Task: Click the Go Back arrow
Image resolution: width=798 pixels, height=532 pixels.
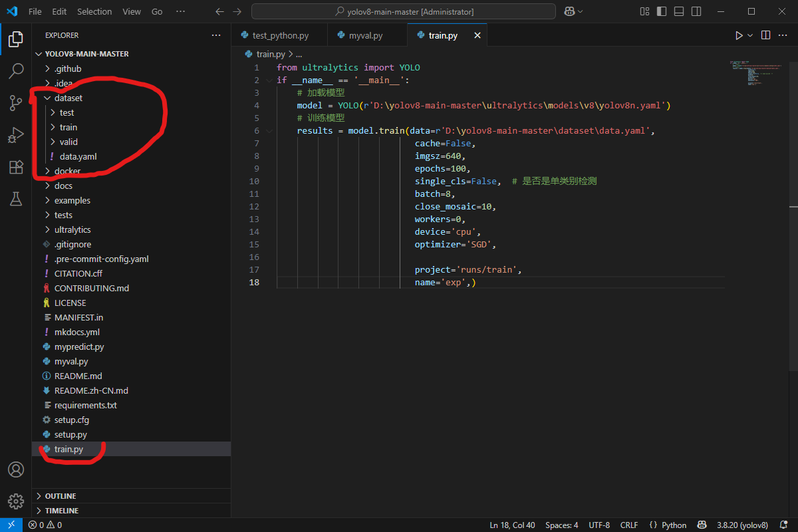Action: 220,11
